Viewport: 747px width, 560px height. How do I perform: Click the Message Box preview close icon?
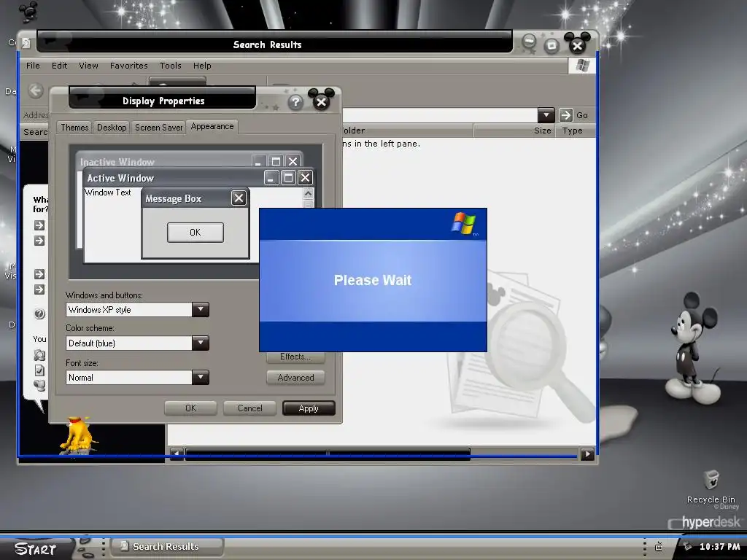[x=239, y=198]
